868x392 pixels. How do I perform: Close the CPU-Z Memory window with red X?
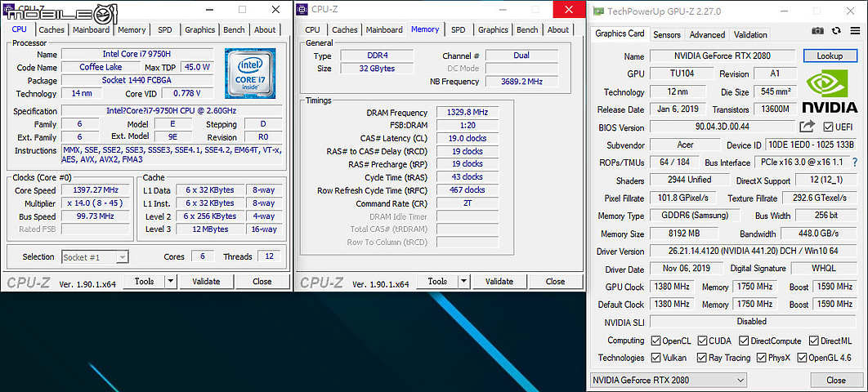pyautogui.click(x=569, y=10)
